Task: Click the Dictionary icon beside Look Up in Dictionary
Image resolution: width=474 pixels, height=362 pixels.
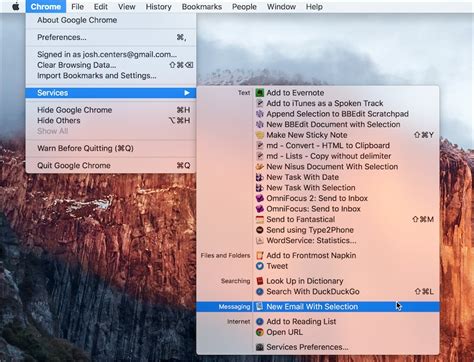Action: click(260, 281)
